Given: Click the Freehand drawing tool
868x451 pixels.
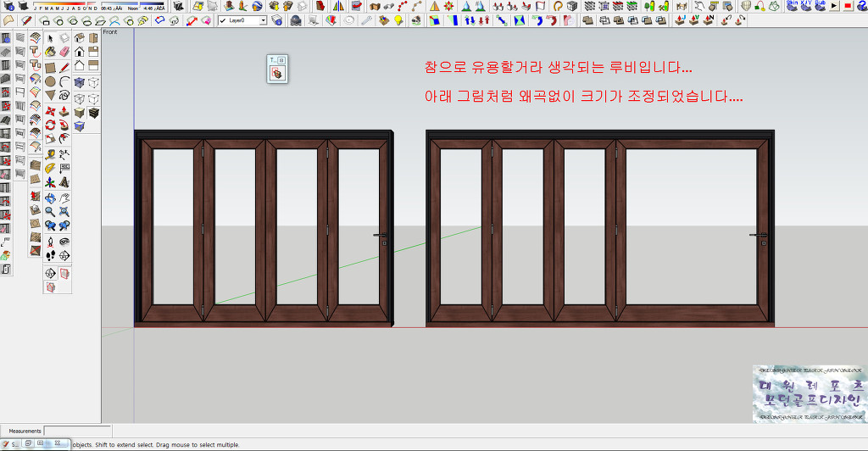Looking at the screenshot, I should (64, 95).
